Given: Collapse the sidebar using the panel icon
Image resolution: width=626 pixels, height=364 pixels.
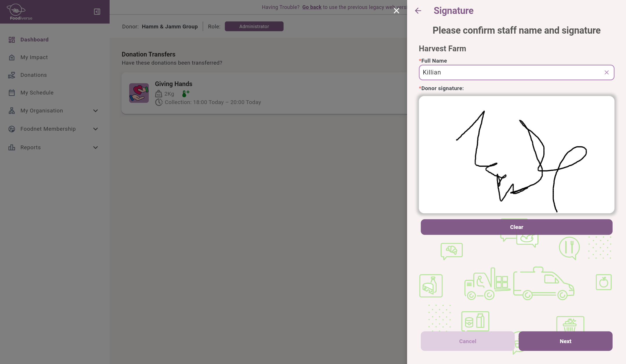Looking at the screenshot, I should (x=97, y=12).
